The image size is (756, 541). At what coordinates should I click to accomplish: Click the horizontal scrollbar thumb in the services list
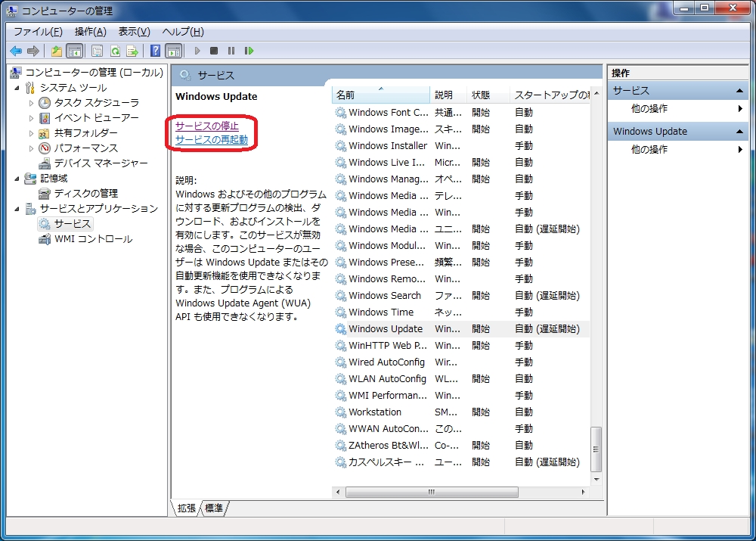432,492
